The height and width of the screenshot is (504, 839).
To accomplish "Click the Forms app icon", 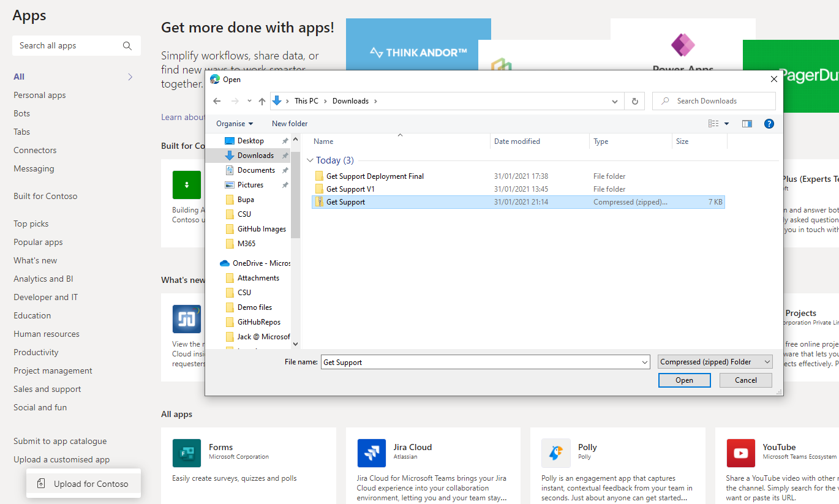I will tap(187, 453).
